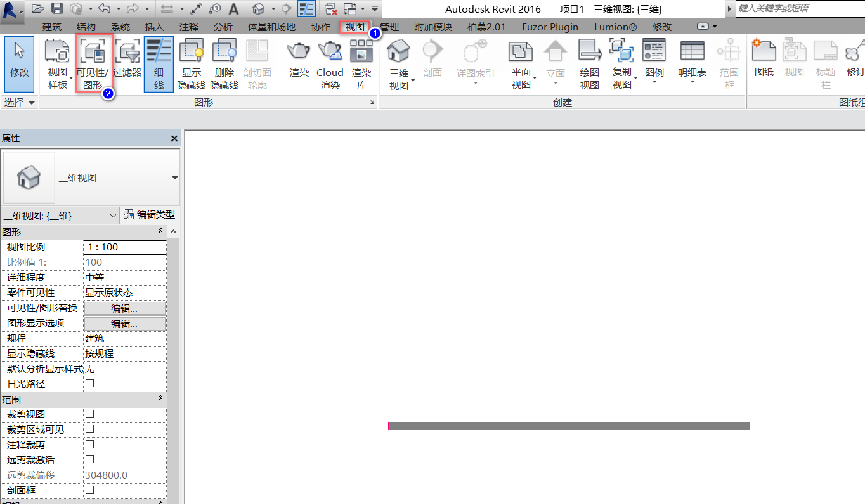This screenshot has width=865, height=504.
Task: Click the Open folder icon in quick access toolbar
Action: point(38,8)
